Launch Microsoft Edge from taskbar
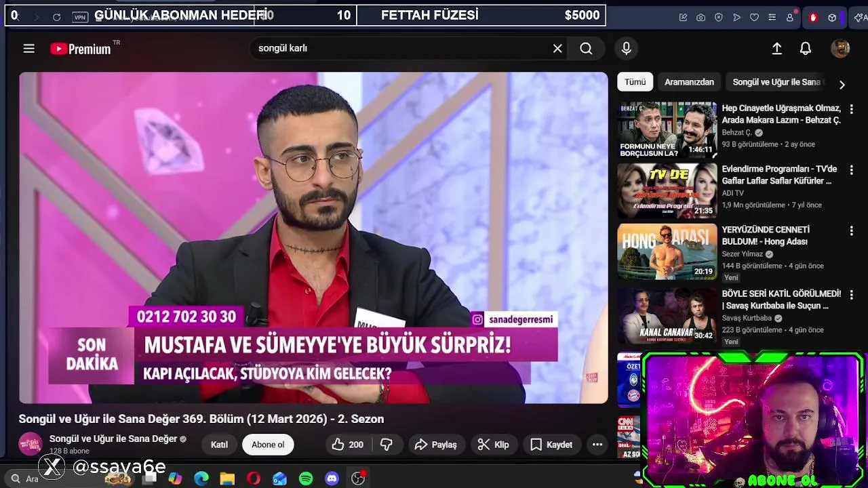 tap(201, 479)
